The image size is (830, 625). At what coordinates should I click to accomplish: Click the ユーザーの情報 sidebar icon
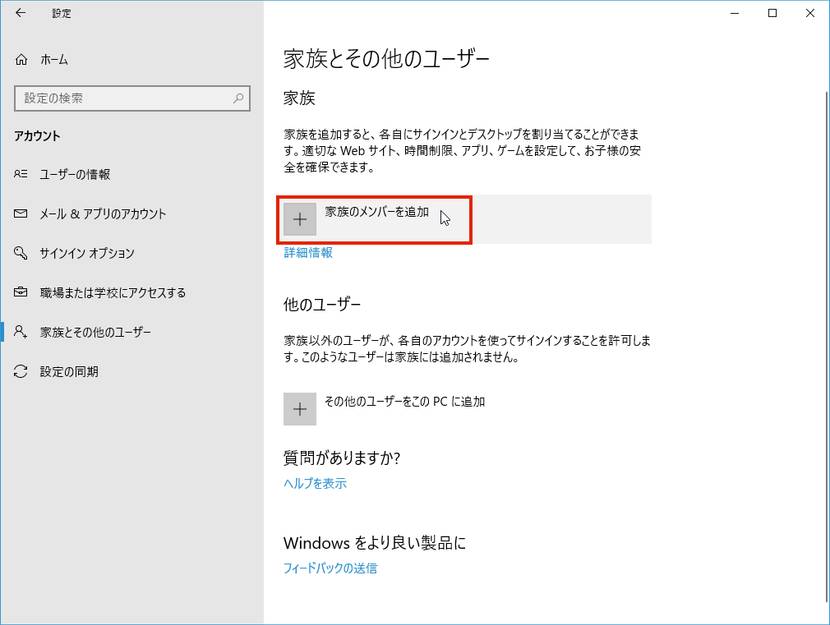click(21, 174)
